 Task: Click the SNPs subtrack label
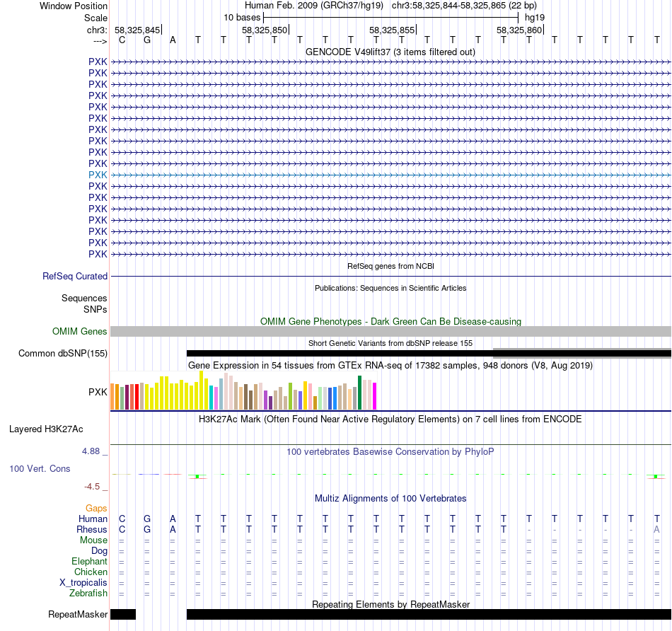click(x=95, y=310)
